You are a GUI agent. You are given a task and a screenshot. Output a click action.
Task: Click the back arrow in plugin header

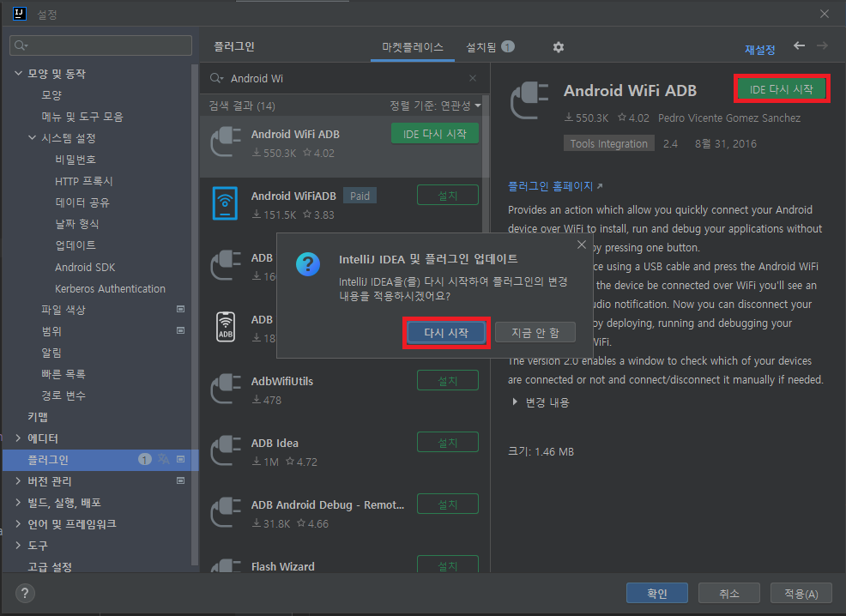[x=799, y=45]
